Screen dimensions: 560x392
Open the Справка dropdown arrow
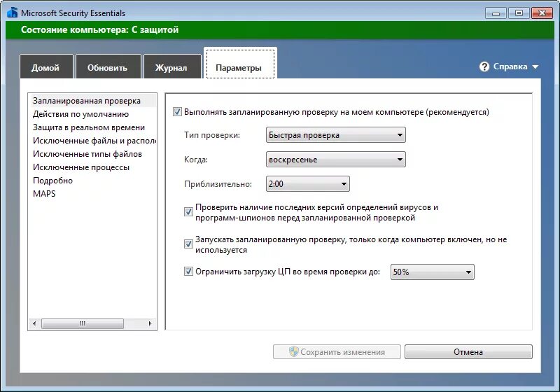click(535, 66)
